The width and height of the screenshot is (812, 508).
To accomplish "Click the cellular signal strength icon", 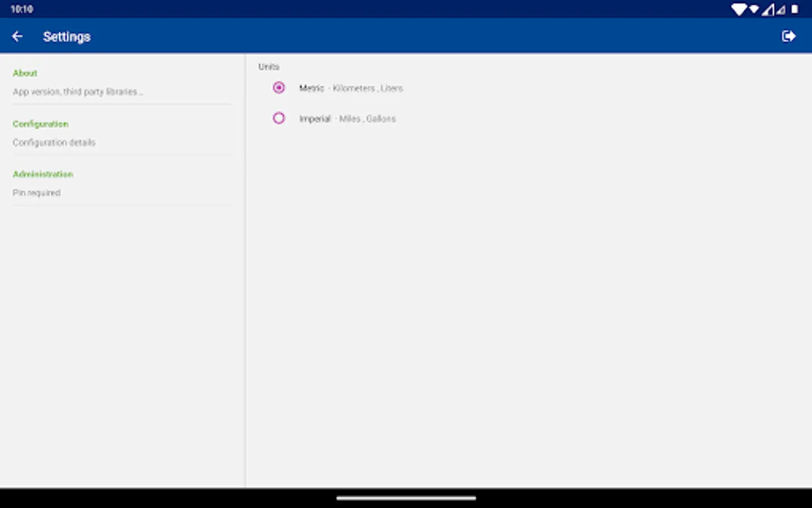I will click(x=767, y=8).
